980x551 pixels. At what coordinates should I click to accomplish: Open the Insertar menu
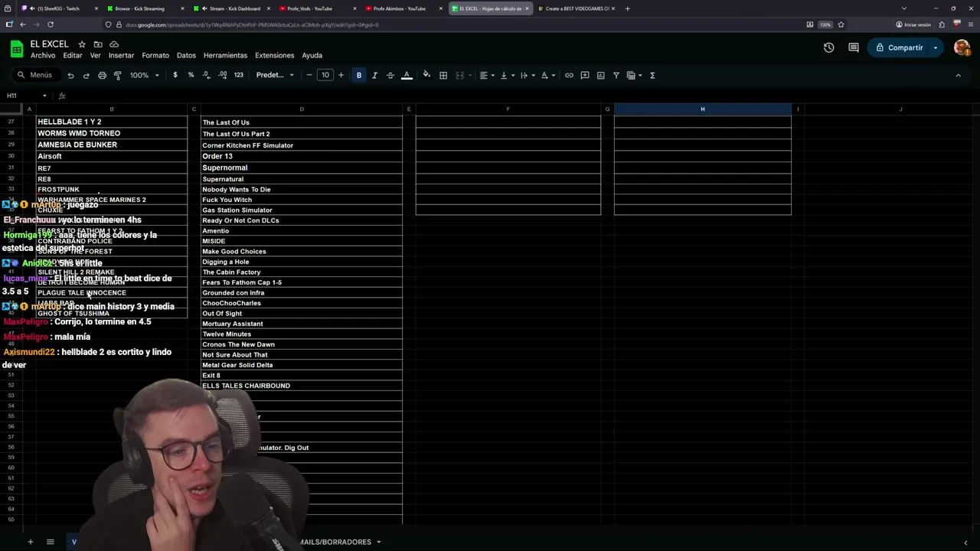coord(121,55)
